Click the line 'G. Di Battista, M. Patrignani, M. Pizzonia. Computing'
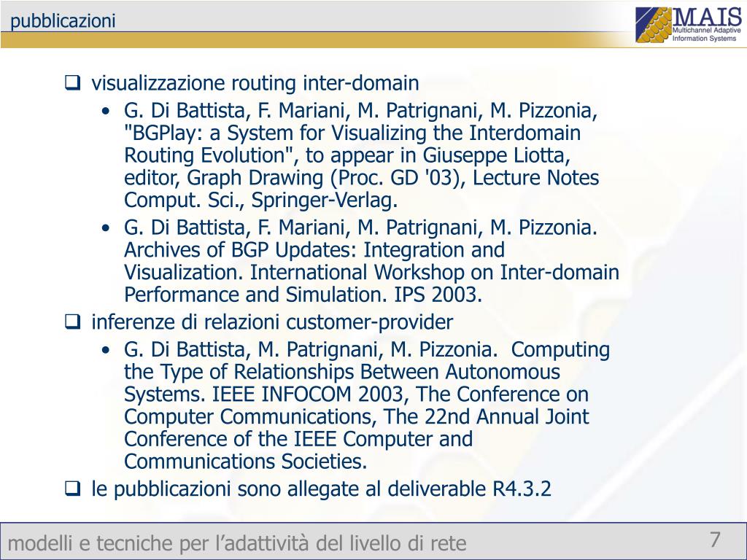Viewport: 747px width, 560px height. [x=367, y=349]
